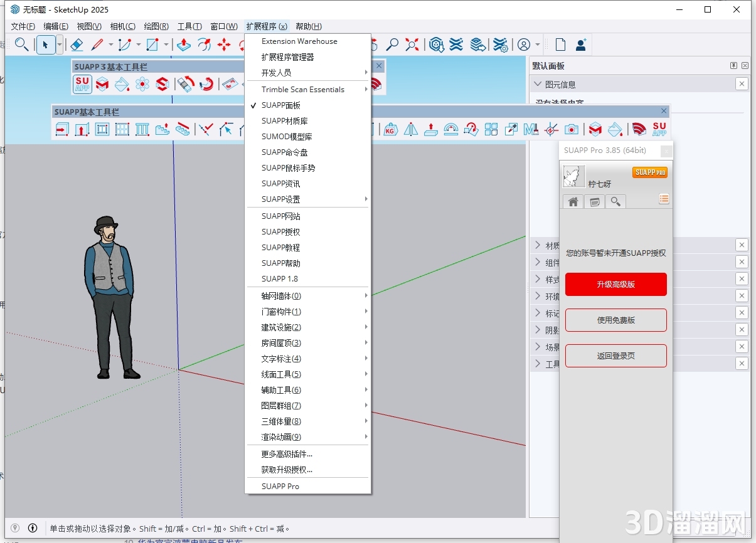Open the Rectangle tool dropdown arrow
This screenshot has height=543, width=756.
166,45
